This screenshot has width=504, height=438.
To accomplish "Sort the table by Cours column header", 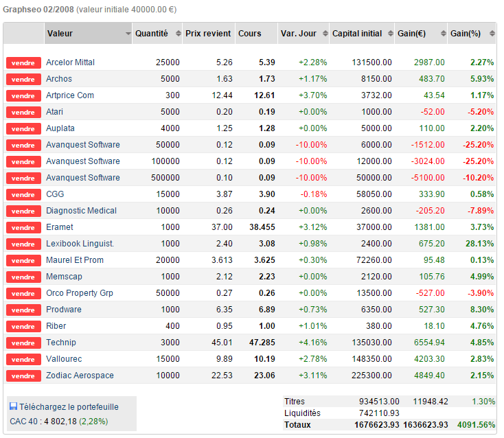I will (x=250, y=34).
